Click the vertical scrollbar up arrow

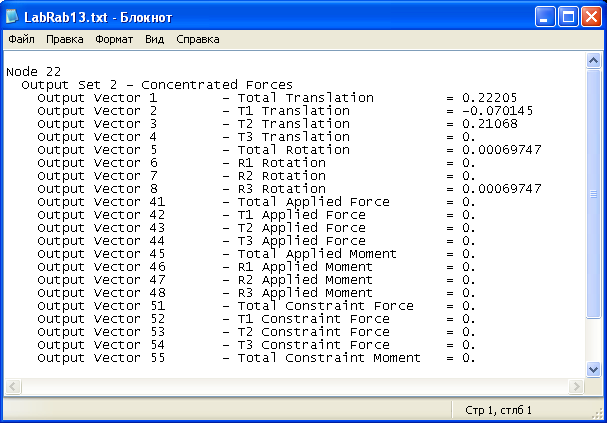(593, 61)
